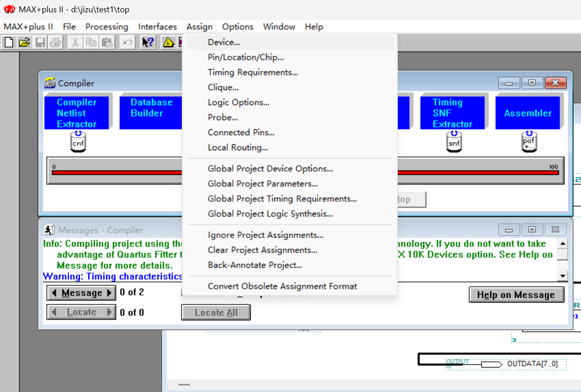Select Clear Project Assignments...
Viewport: 581px width, 392px height.
290,250
